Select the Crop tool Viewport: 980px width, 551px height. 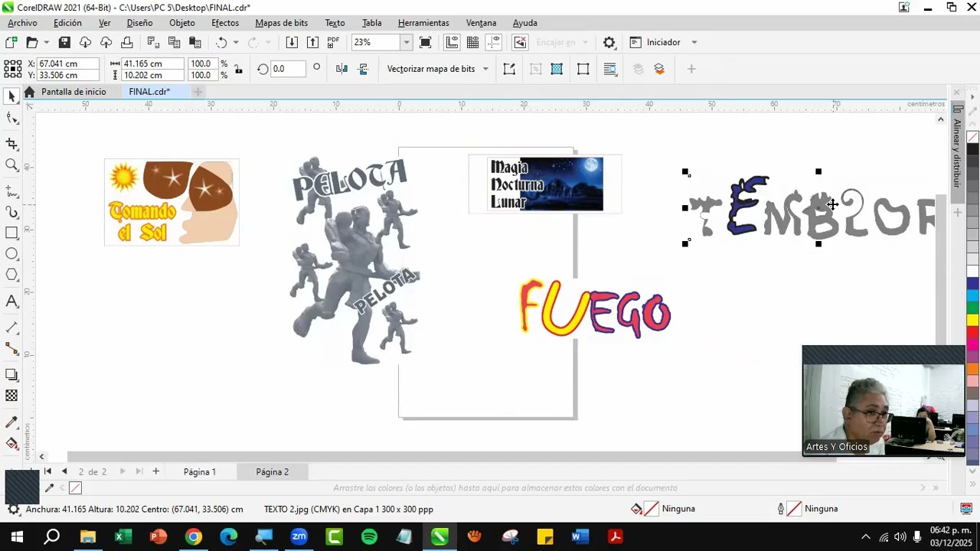point(11,144)
